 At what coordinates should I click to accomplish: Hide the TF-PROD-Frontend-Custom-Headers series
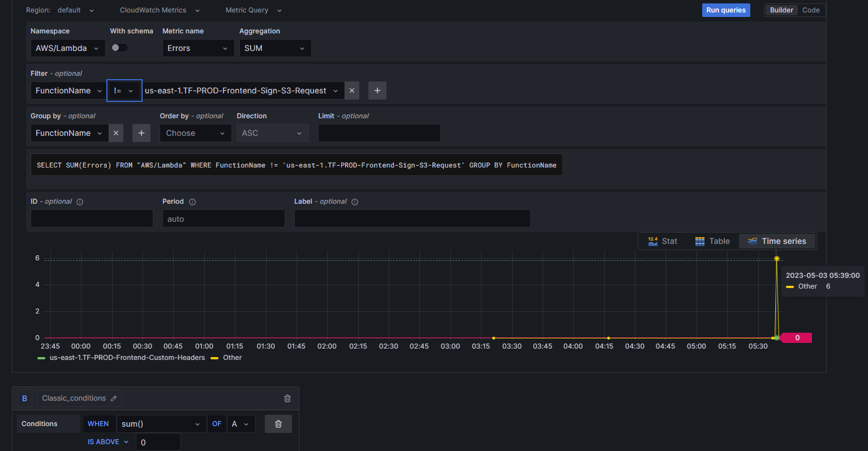[127, 357]
